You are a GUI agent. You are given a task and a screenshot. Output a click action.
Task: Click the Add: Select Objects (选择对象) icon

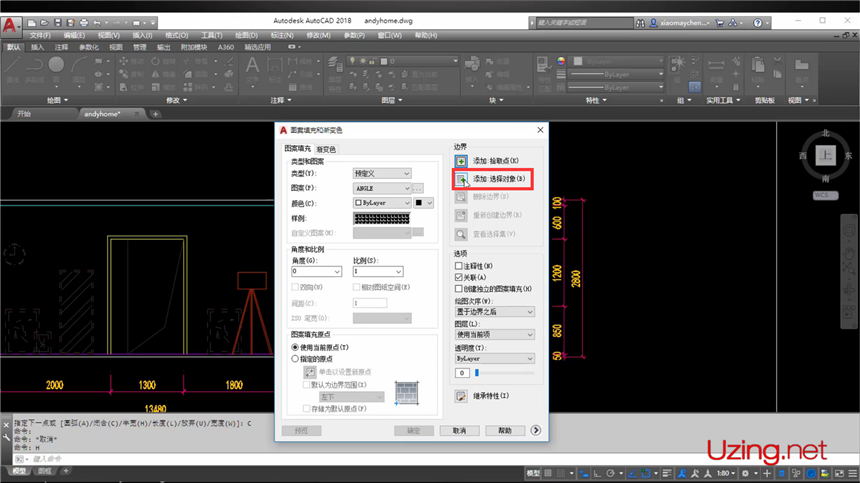461,179
